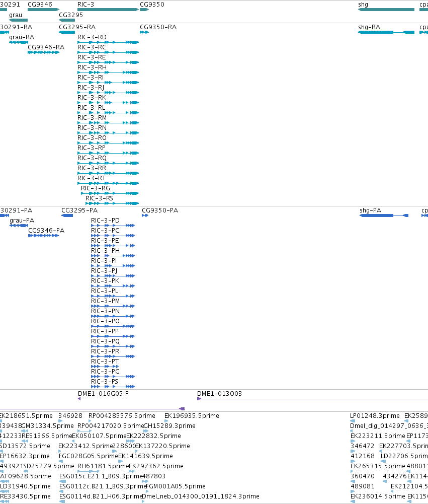Click EST EK196935.5prime

tap(192, 416)
